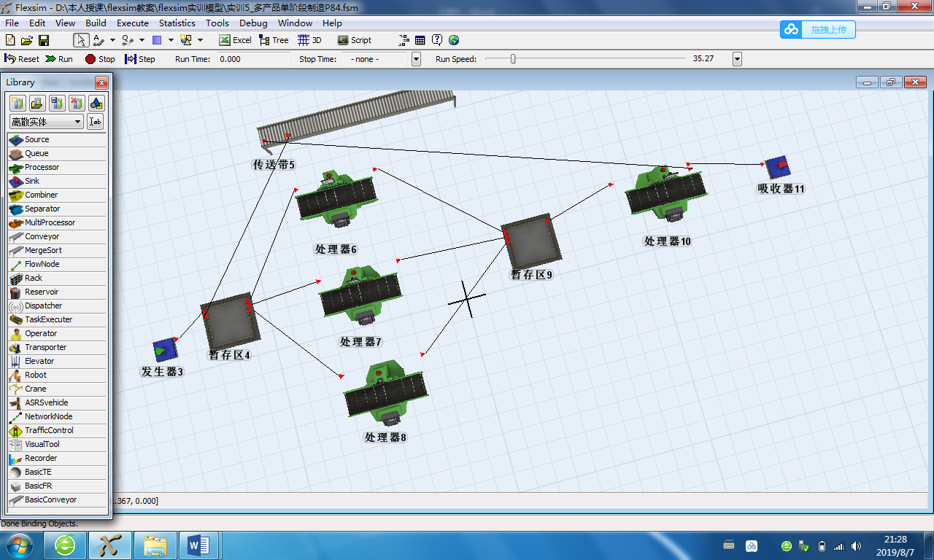This screenshot has width=934, height=560.
Task: Open the help question-mark icon
Action: [437, 40]
